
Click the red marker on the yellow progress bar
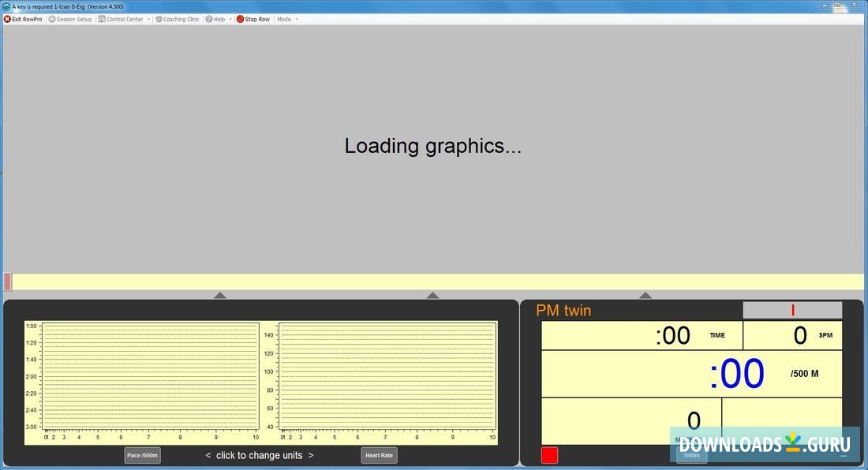point(7,282)
